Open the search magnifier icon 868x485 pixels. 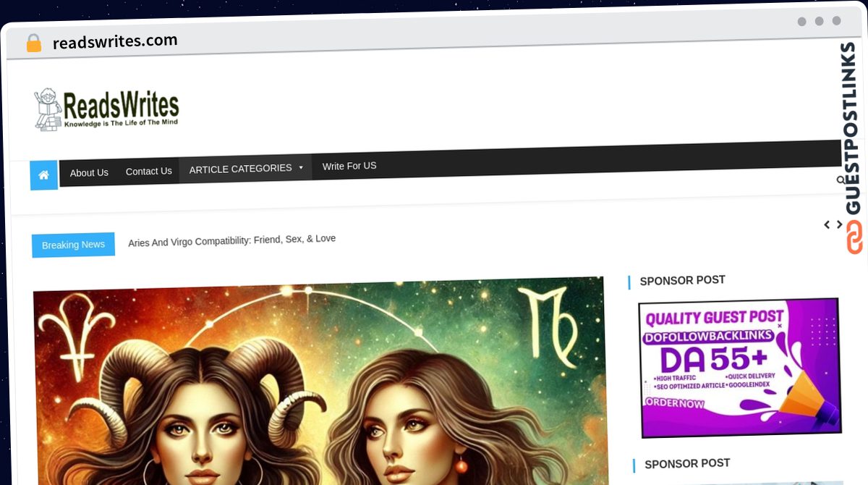[x=841, y=180]
